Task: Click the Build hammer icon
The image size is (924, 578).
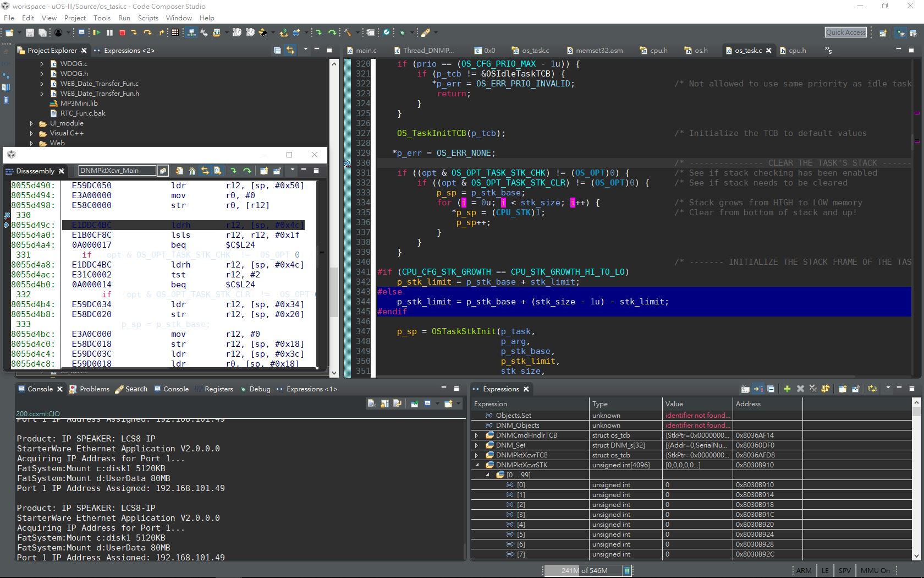Action: pyautogui.click(x=348, y=33)
